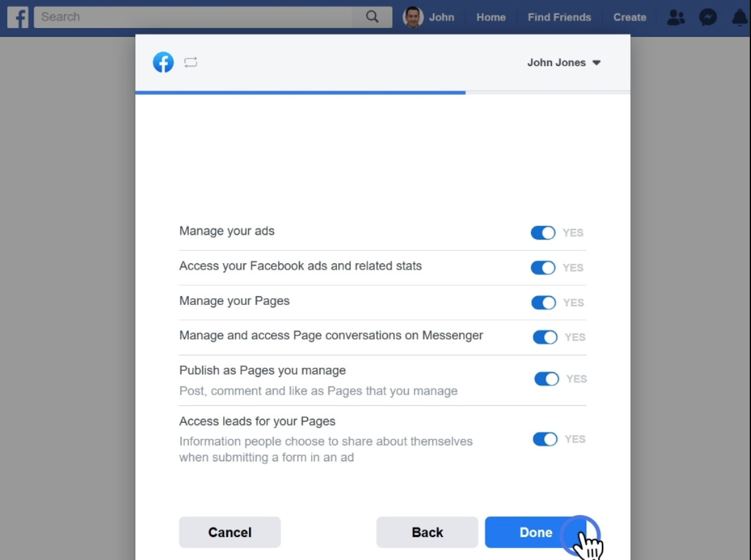Open Find Friends in the top bar
Image resolution: width=751 pixels, height=560 pixels.
[560, 17]
